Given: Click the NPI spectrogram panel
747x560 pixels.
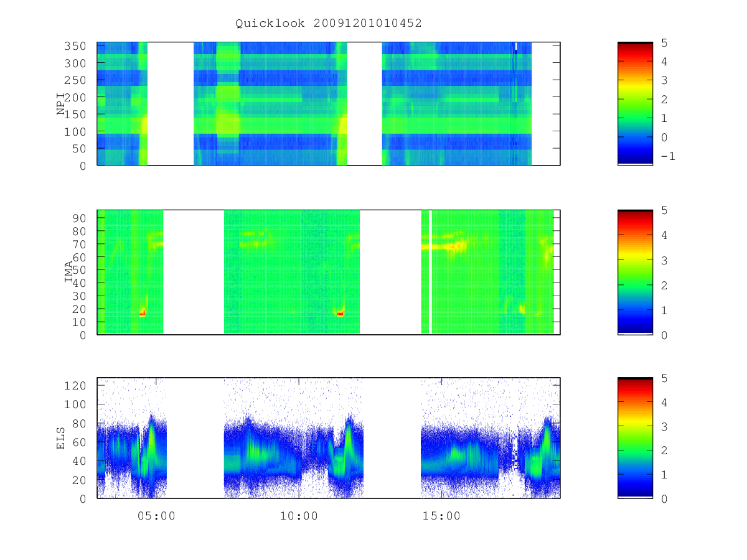Looking at the screenshot, I should click(x=329, y=103).
